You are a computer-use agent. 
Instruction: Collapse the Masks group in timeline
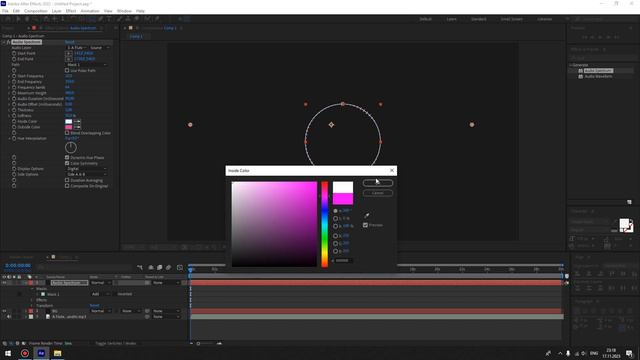pos(32,289)
